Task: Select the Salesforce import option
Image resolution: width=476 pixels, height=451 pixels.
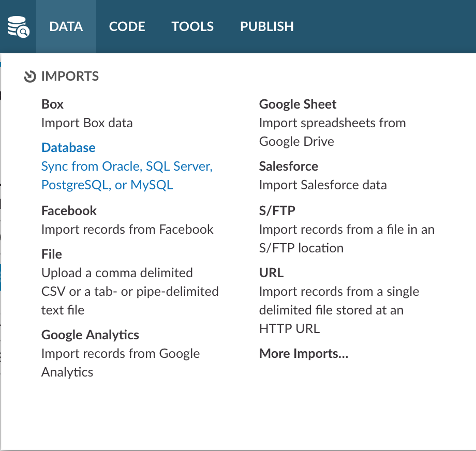Action: point(288,166)
